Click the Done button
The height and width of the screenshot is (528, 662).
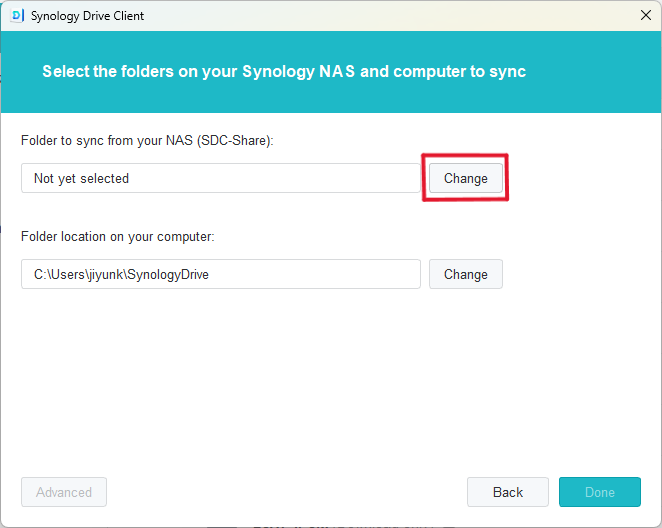(x=599, y=492)
